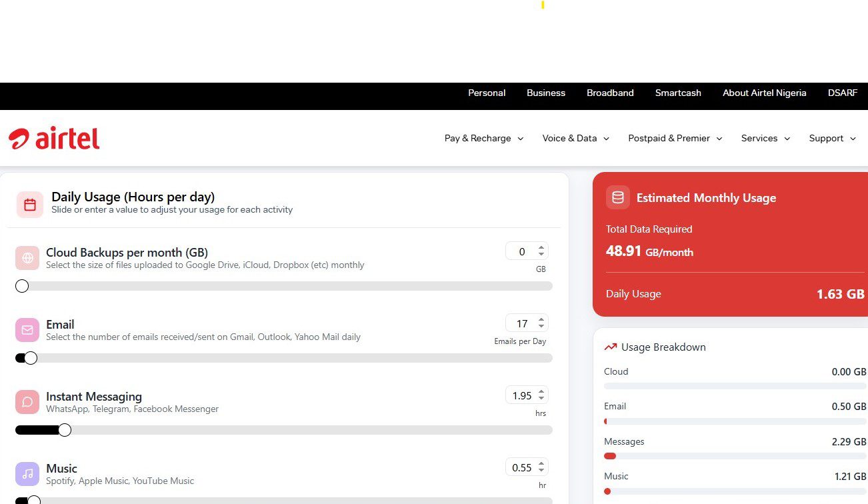Increase Cloud Backups value with up arrow
Viewport: 868px width, 504px height.
(x=541, y=248)
